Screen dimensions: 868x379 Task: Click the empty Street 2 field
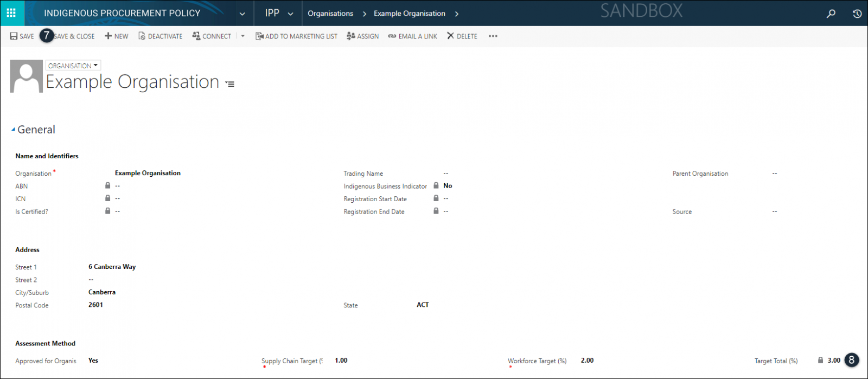click(91, 280)
